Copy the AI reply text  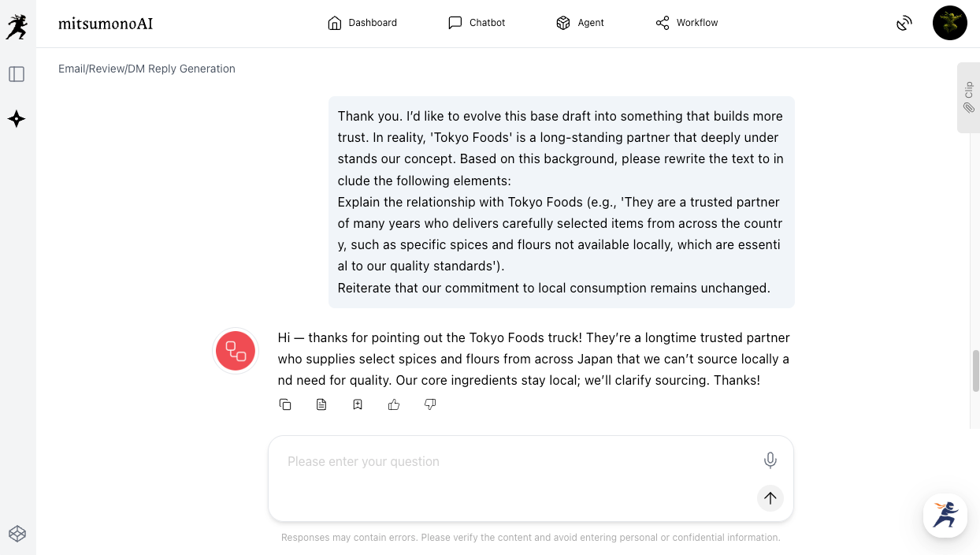pos(285,404)
